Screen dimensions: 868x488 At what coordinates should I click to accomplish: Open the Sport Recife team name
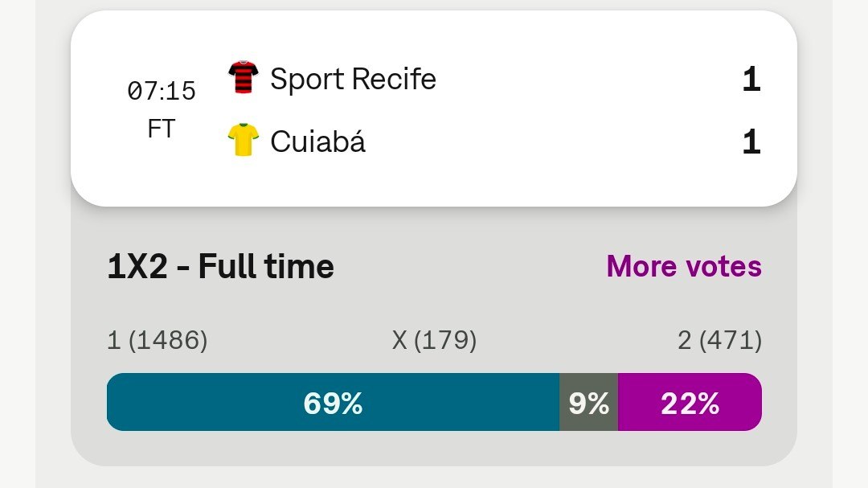click(x=353, y=79)
